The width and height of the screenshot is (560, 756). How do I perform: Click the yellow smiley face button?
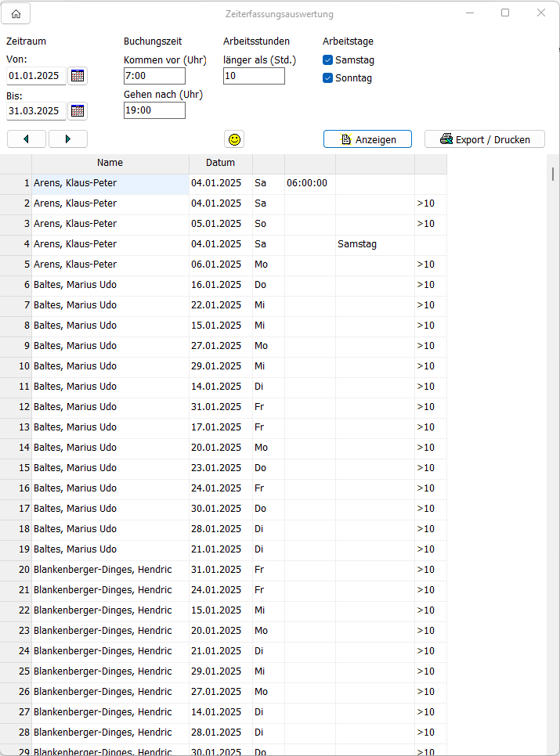[x=234, y=139]
